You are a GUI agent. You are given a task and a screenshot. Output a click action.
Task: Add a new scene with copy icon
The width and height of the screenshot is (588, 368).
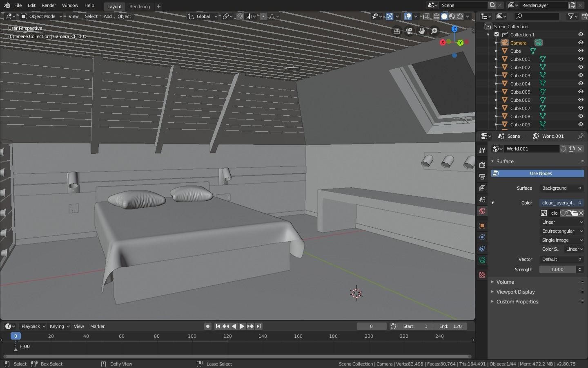click(492, 5)
